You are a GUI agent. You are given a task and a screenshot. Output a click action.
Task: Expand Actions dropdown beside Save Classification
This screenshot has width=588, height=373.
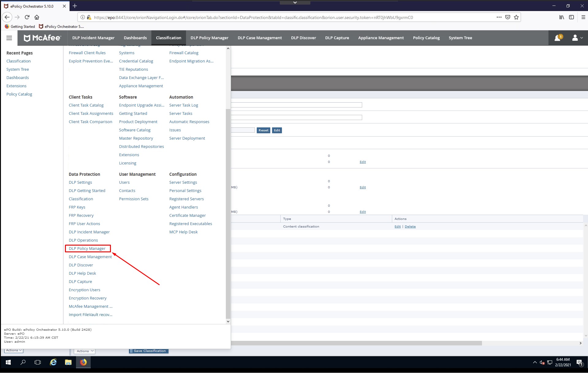pyautogui.click(x=84, y=351)
